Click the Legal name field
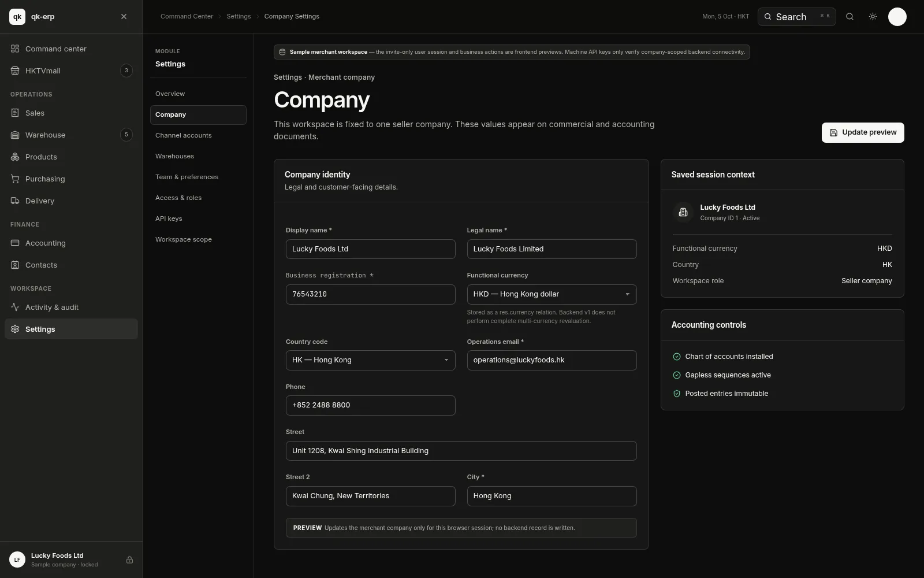 click(x=552, y=249)
